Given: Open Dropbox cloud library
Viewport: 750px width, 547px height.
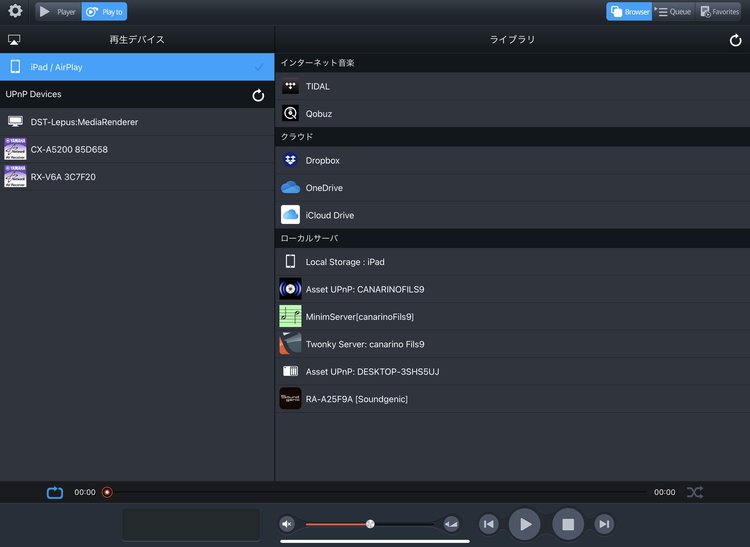Looking at the screenshot, I should [322, 161].
